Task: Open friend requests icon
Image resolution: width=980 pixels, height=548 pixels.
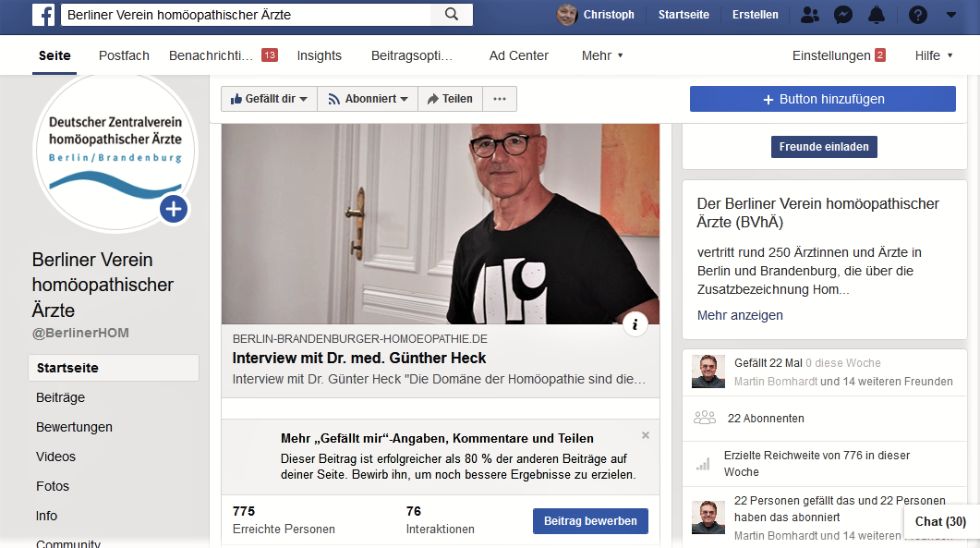Action: [809, 15]
